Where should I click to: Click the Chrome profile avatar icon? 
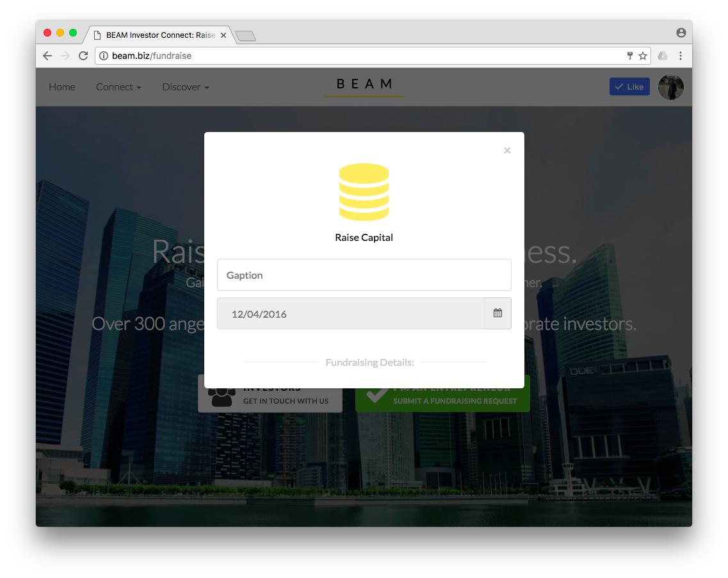pyautogui.click(x=681, y=33)
